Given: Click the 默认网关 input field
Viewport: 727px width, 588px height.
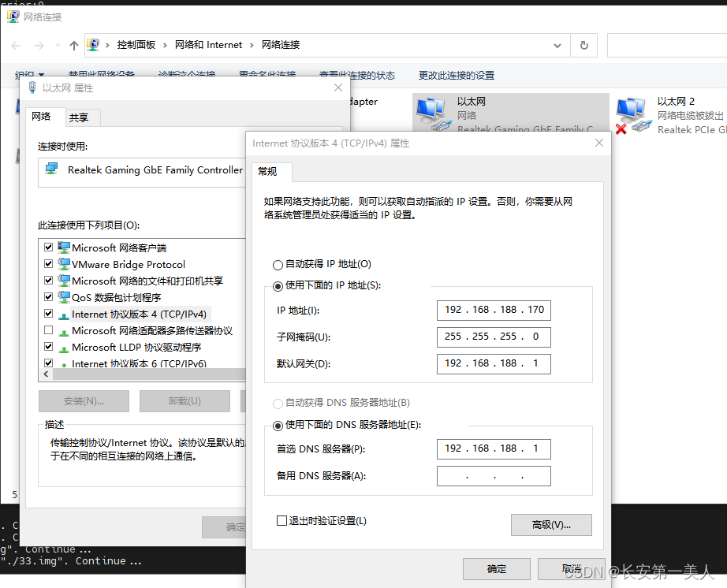Looking at the screenshot, I should pyautogui.click(x=494, y=363).
